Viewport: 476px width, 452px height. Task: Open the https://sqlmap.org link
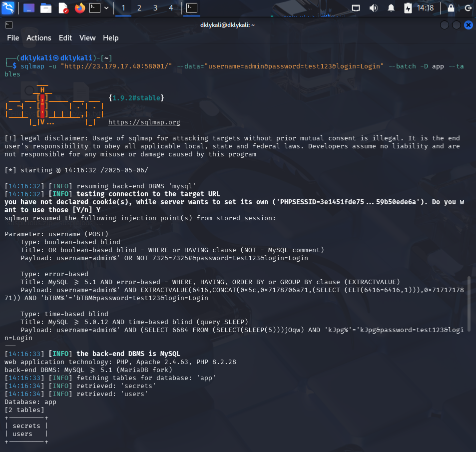(144, 122)
